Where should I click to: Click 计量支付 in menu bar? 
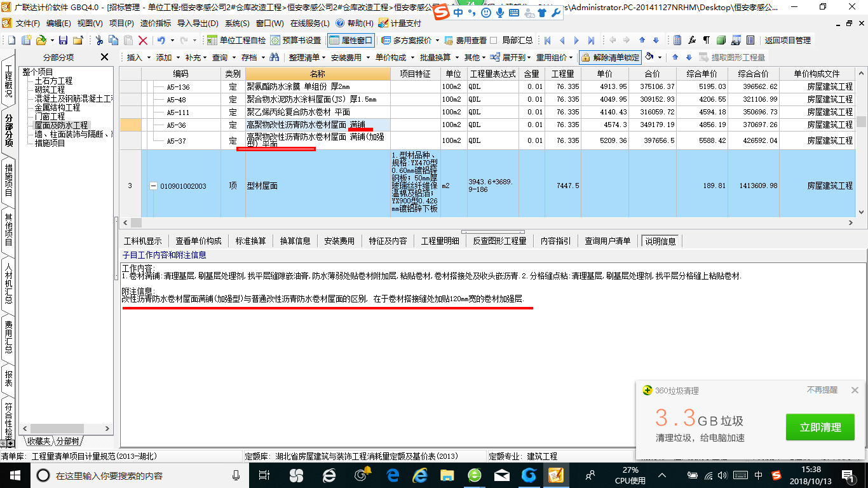[400, 24]
